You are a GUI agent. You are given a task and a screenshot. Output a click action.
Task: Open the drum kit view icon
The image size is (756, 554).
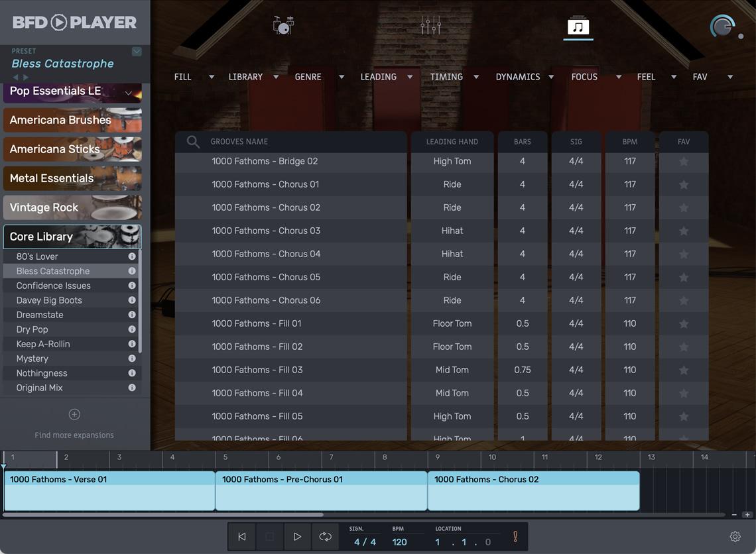tap(284, 25)
